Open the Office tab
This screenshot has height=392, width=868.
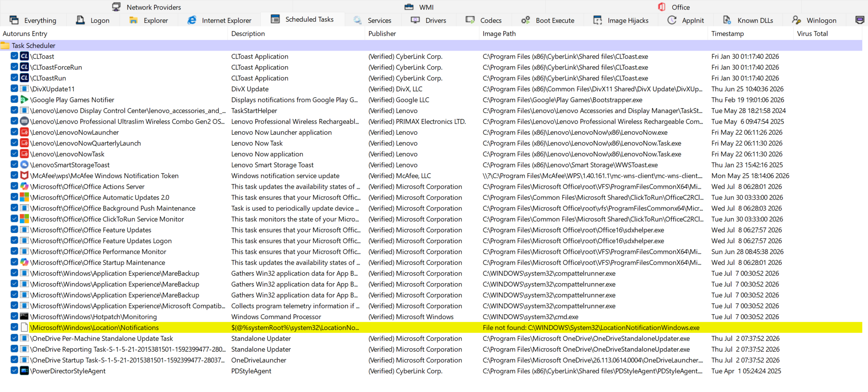pos(674,7)
